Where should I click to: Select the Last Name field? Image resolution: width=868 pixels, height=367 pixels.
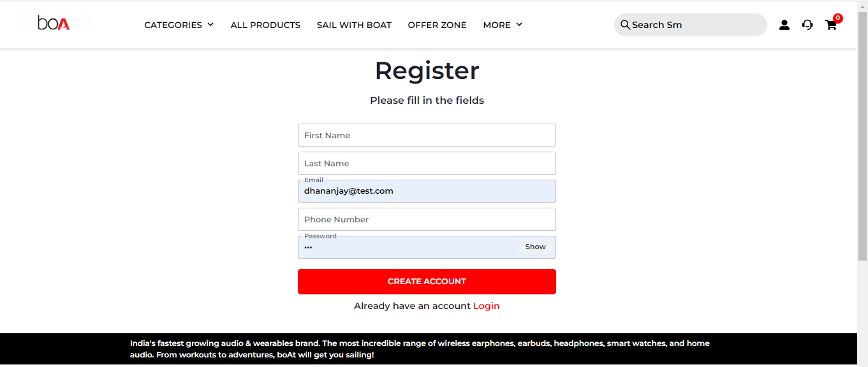(x=427, y=163)
